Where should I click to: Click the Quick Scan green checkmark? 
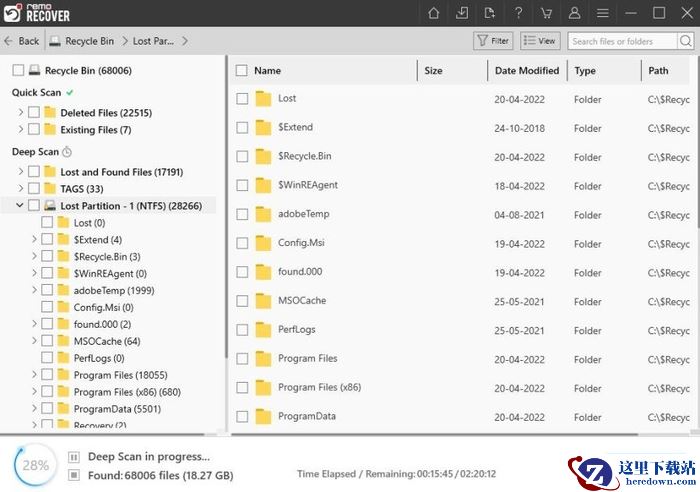70,92
